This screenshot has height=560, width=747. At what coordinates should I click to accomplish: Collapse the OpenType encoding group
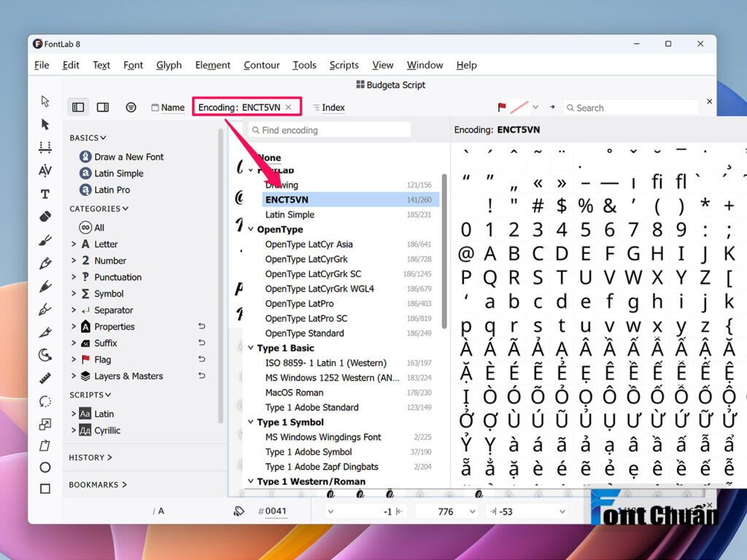251,229
